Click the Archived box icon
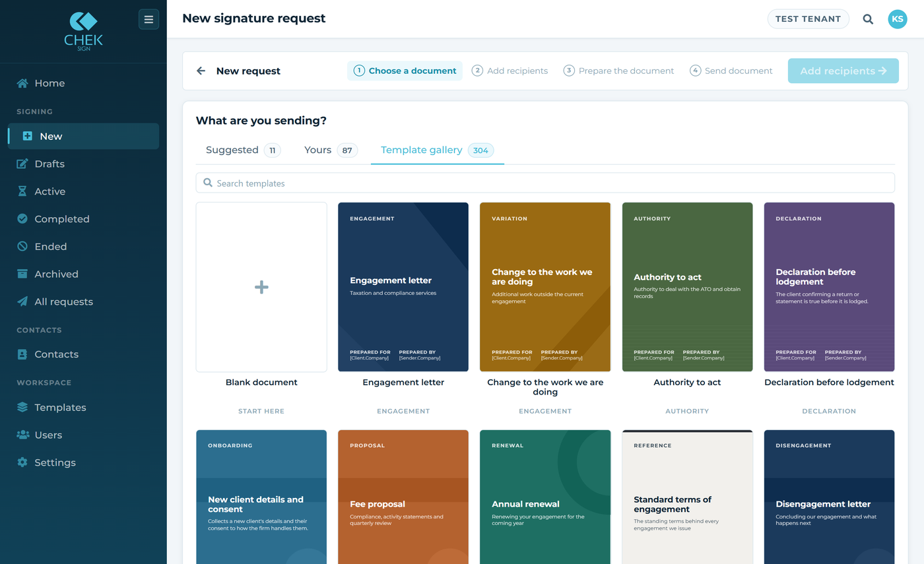The width and height of the screenshot is (924, 564). pyautogui.click(x=22, y=274)
